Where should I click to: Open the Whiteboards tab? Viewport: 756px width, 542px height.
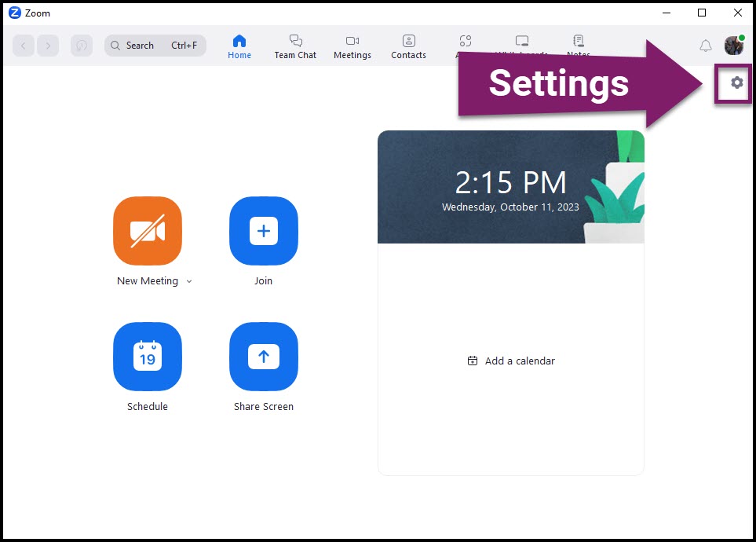click(x=522, y=43)
